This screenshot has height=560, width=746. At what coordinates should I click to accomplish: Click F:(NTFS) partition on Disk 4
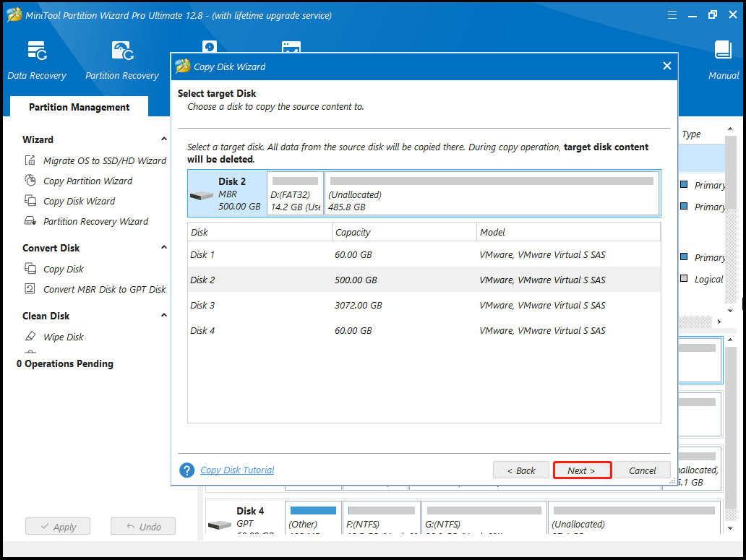point(381,517)
